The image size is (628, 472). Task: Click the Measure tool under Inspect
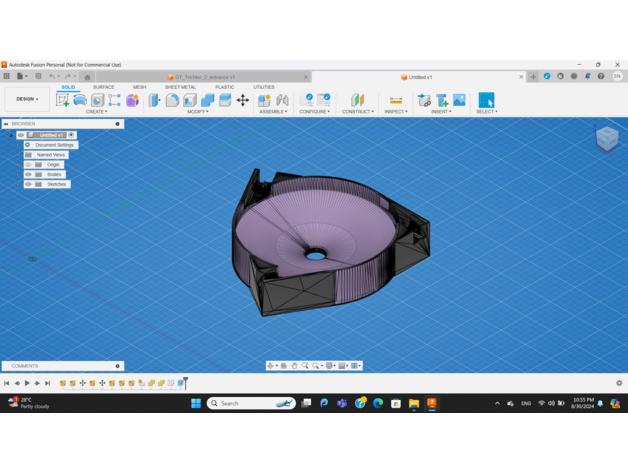click(x=396, y=100)
